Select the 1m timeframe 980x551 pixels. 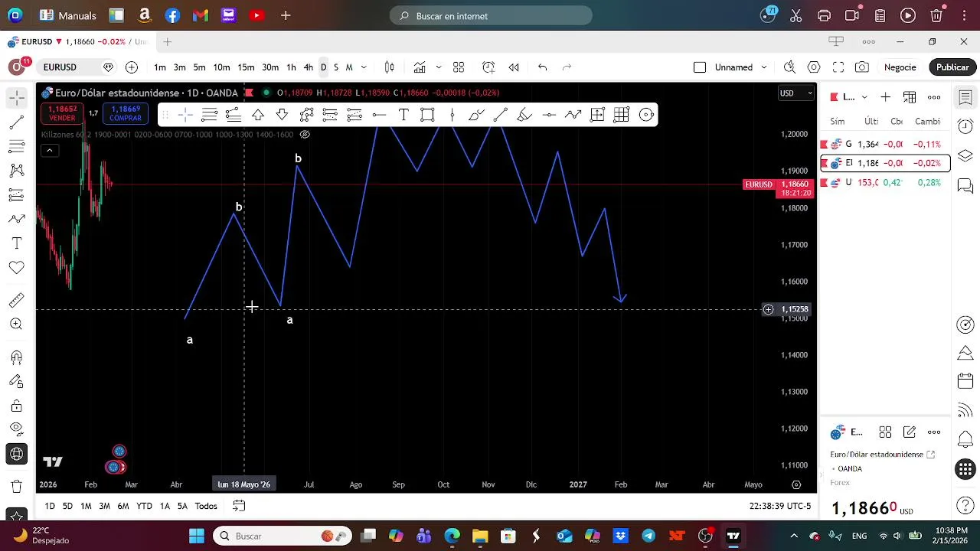pyautogui.click(x=160, y=67)
